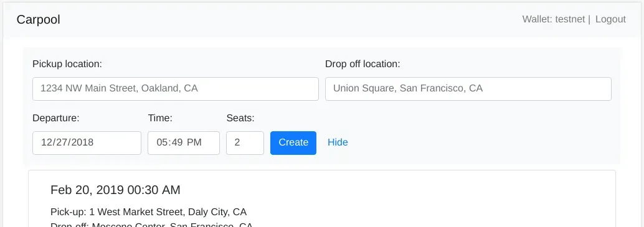Focus the Pickup location input field
The image size is (644, 227).
pyautogui.click(x=176, y=89)
